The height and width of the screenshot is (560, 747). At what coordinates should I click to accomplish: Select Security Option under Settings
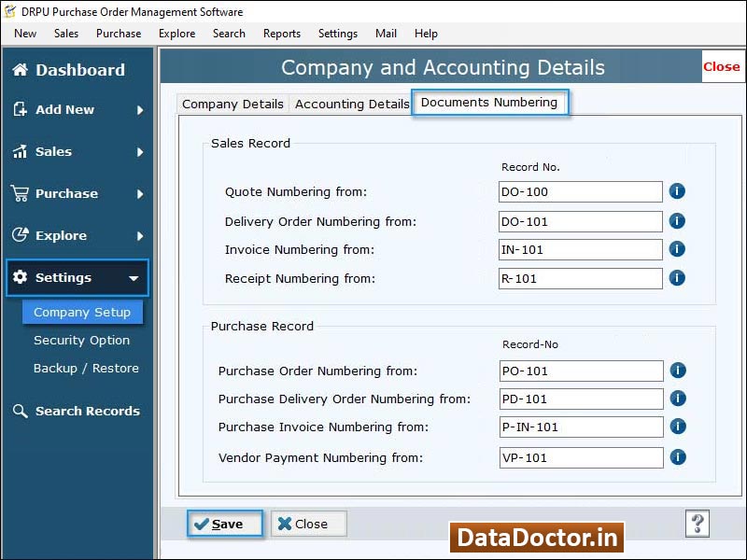[82, 341]
